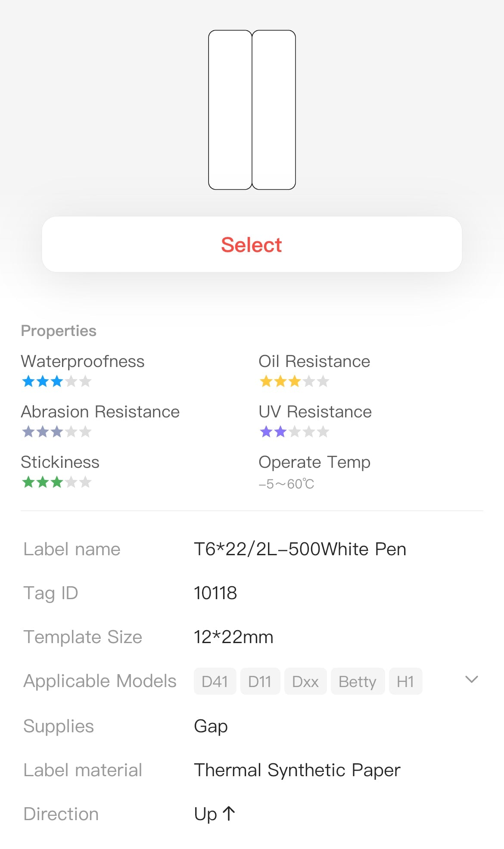The width and height of the screenshot is (504, 849).
Task: Click the Betty model tag
Action: (x=357, y=681)
